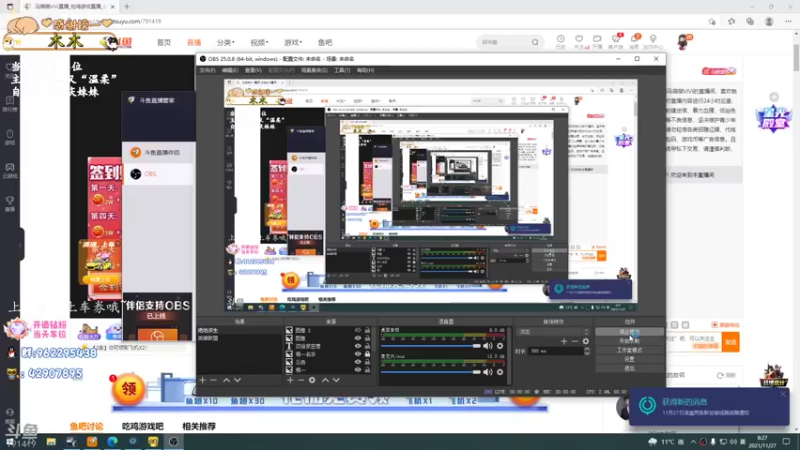Viewport: 800px width, 450px height.
Task: Open the 历史 history clock icon
Action: click(x=561, y=39)
